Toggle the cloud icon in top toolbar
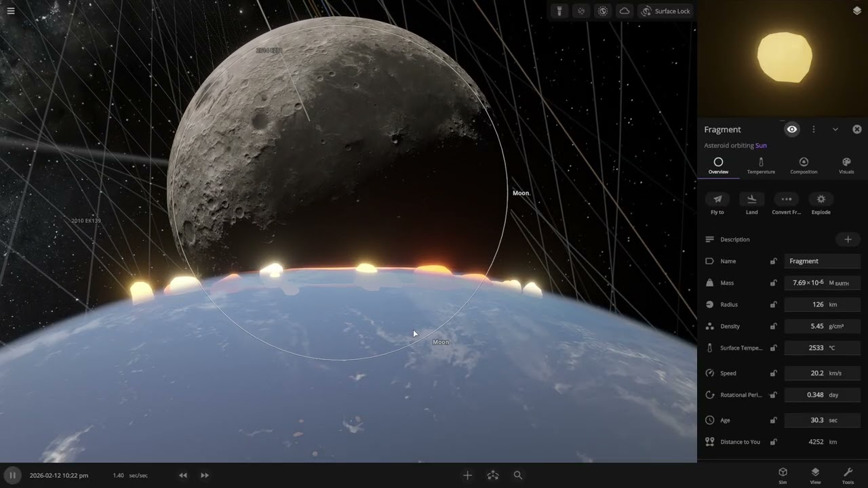This screenshot has height=488, width=868. point(625,11)
